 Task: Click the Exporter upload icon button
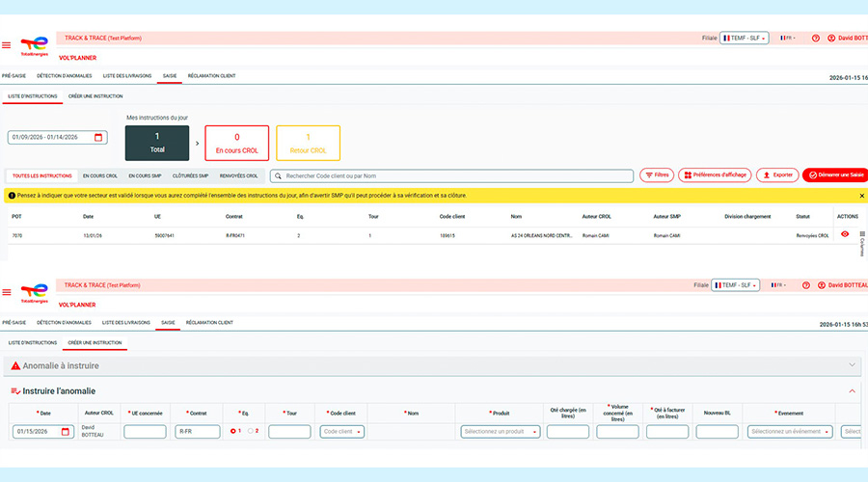click(x=776, y=175)
